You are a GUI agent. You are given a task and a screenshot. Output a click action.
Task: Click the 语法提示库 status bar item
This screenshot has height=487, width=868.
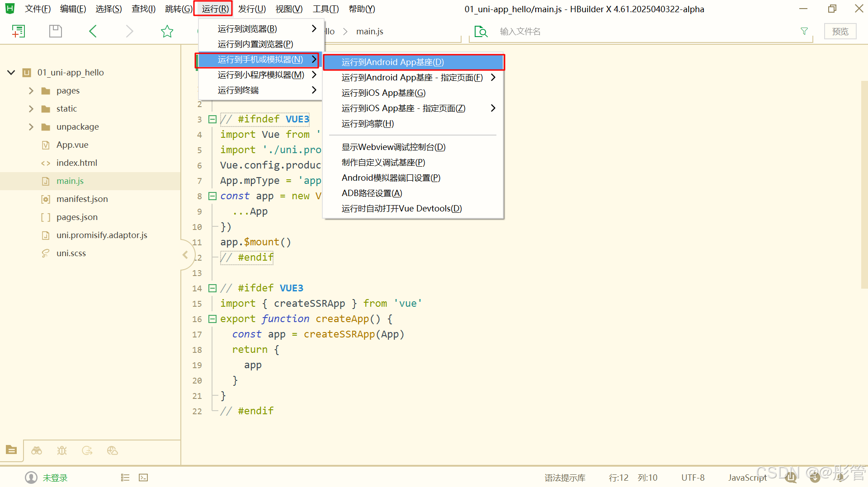click(x=565, y=478)
